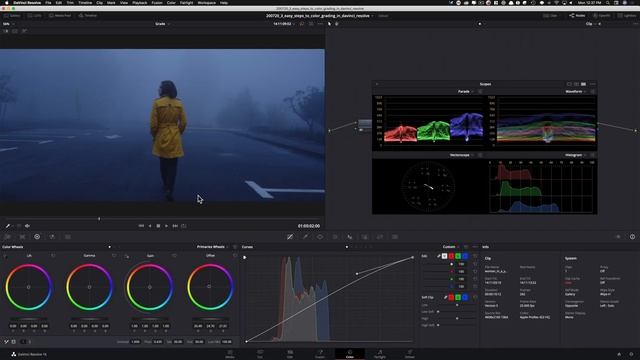Viewport: 640px width, 360px height.
Task: Select the Curves palette icon
Action: point(290,237)
